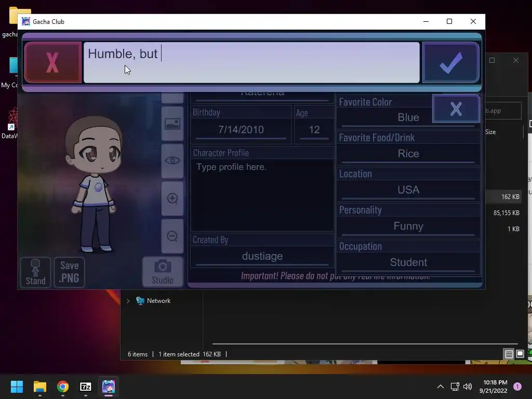Edit the Age value 12

[314, 129]
